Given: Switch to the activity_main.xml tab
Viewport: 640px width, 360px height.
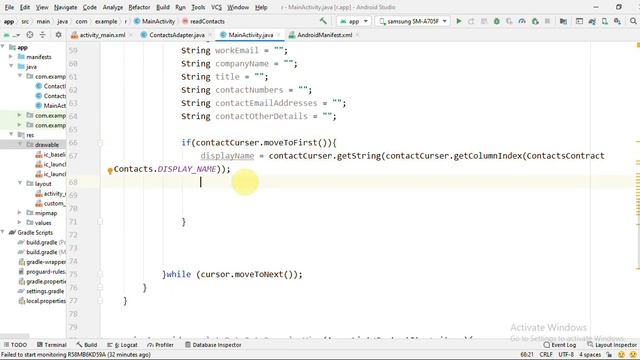Looking at the screenshot, I should click(102, 35).
